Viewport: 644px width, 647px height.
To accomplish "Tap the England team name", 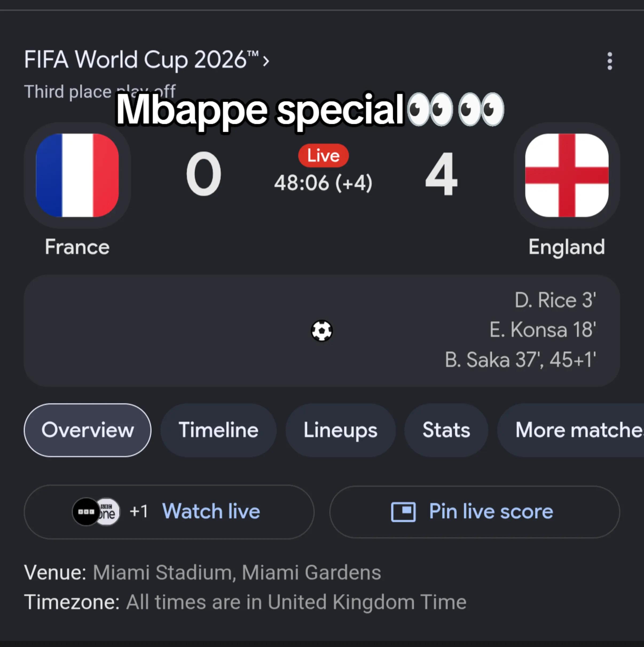I will 567,247.
